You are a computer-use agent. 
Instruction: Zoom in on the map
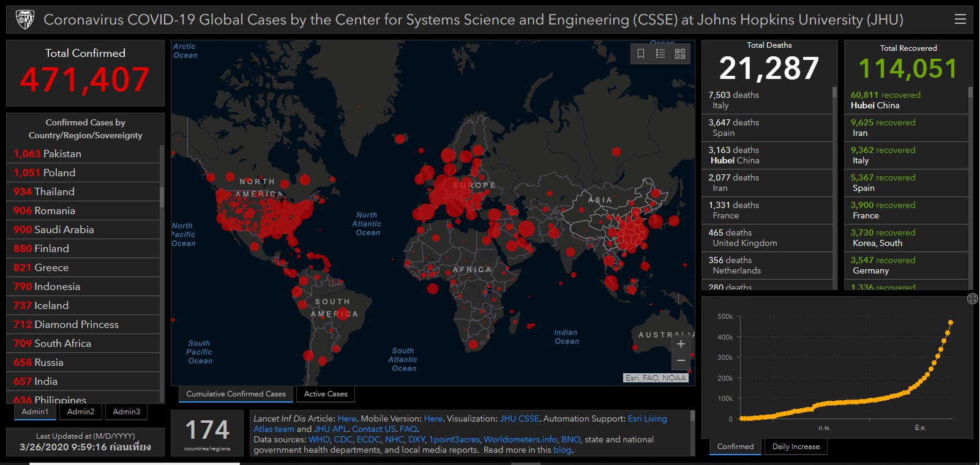pyautogui.click(x=681, y=344)
